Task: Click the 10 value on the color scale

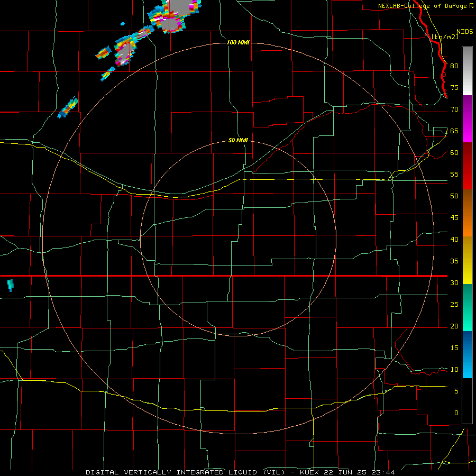Action: (x=454, y=370)
